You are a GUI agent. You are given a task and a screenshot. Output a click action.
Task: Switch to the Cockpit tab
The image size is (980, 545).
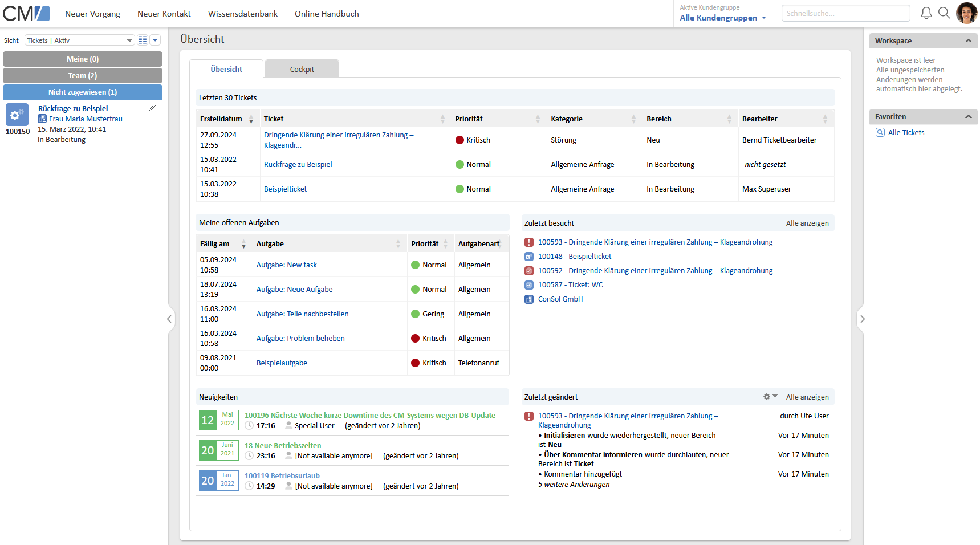302,69
